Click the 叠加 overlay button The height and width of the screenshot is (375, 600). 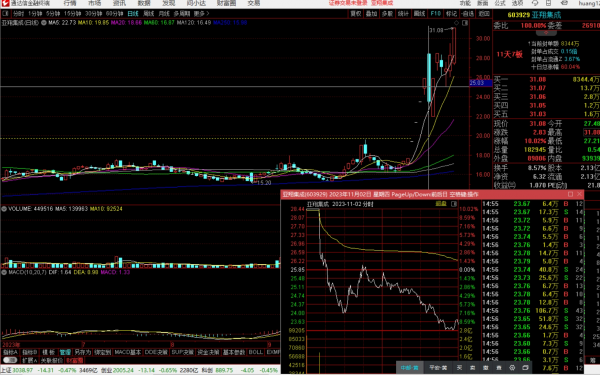(371, 13)
